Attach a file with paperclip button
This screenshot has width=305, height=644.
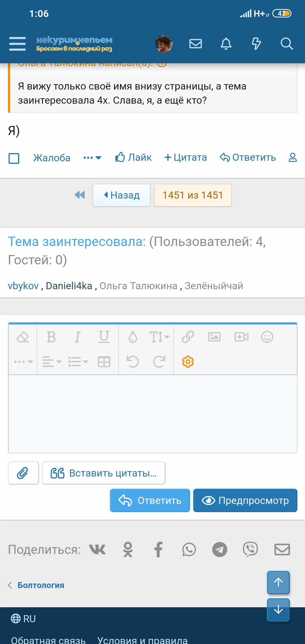[23, 473]
